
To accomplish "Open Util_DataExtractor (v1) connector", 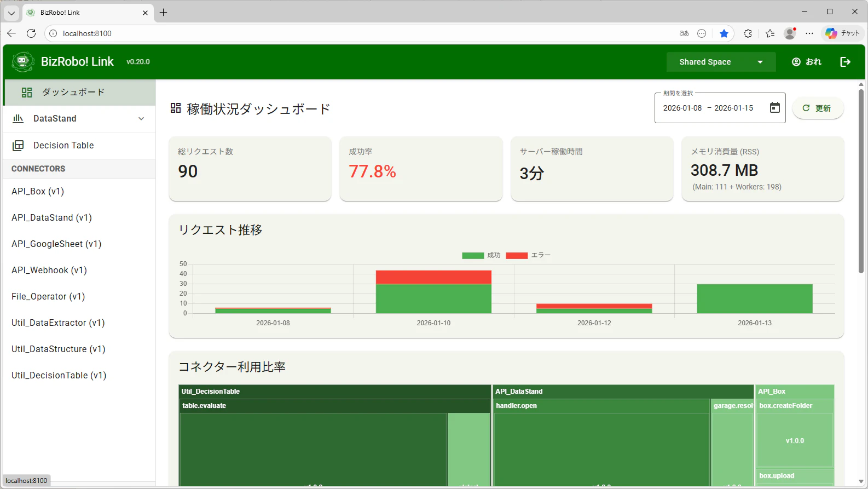I will [79, 323].
